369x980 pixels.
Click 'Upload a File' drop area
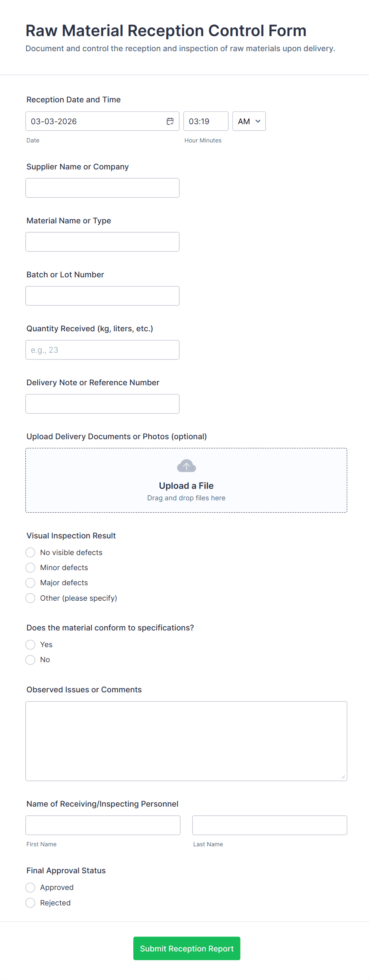(x=186, y=486)
